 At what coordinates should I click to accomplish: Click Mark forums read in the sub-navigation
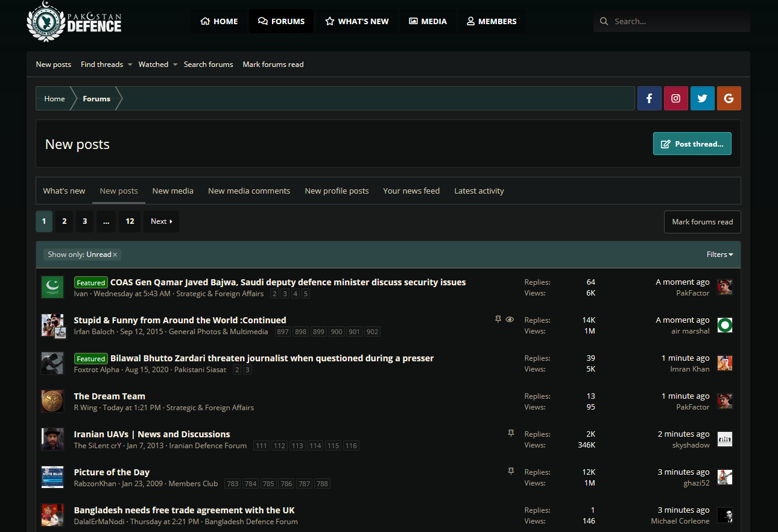pos(273,65)
